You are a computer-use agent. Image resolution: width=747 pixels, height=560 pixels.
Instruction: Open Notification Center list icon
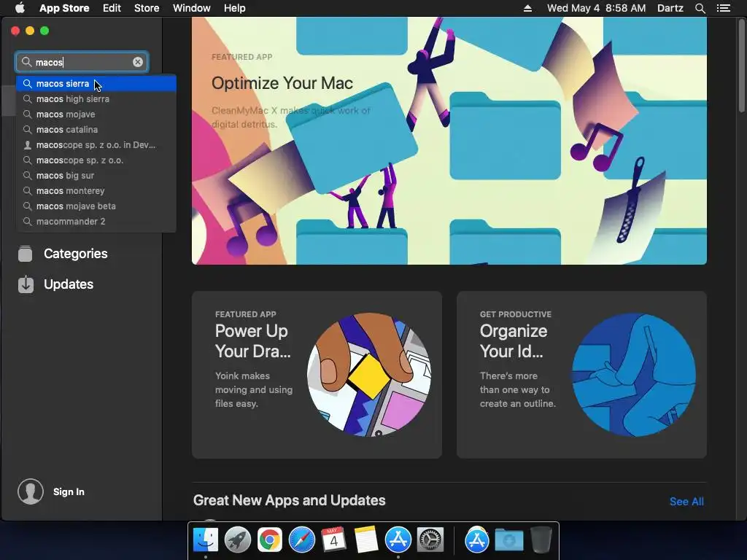coord(724,8)
